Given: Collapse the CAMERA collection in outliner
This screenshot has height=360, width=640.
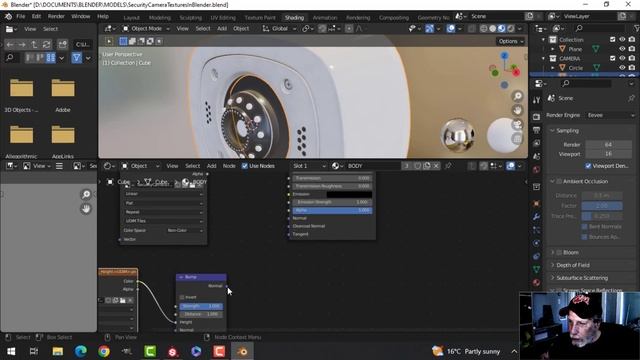Looking at the screenshot, I should coord(543,58).
